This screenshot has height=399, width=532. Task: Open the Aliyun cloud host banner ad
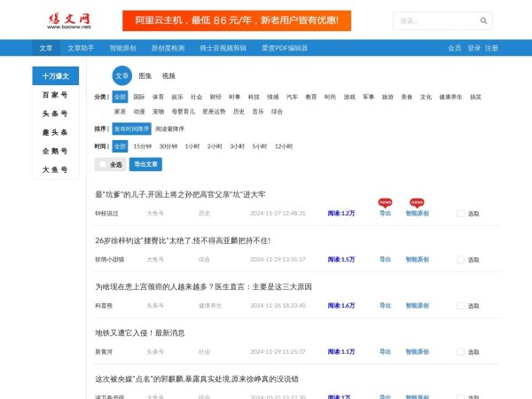coord(237,20)
